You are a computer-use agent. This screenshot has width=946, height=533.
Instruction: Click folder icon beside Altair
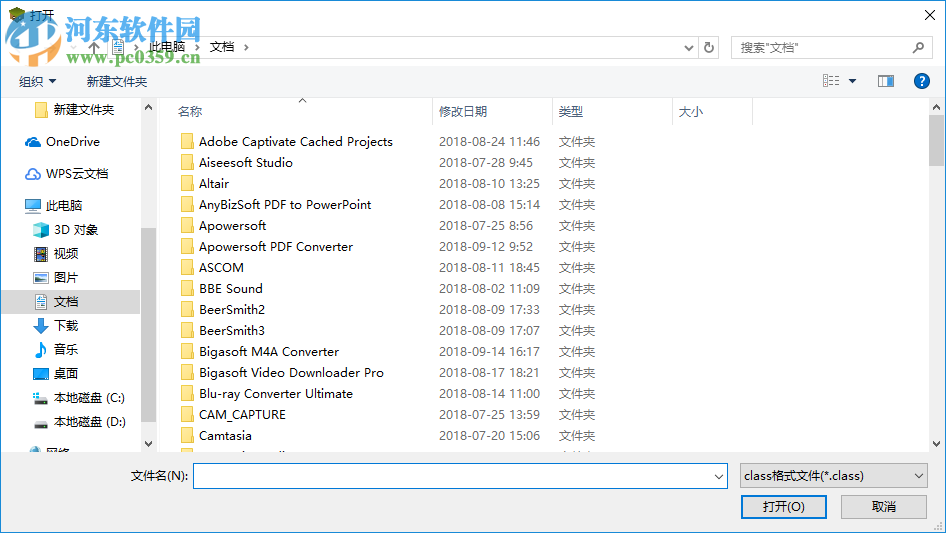(x=188, y=184)
